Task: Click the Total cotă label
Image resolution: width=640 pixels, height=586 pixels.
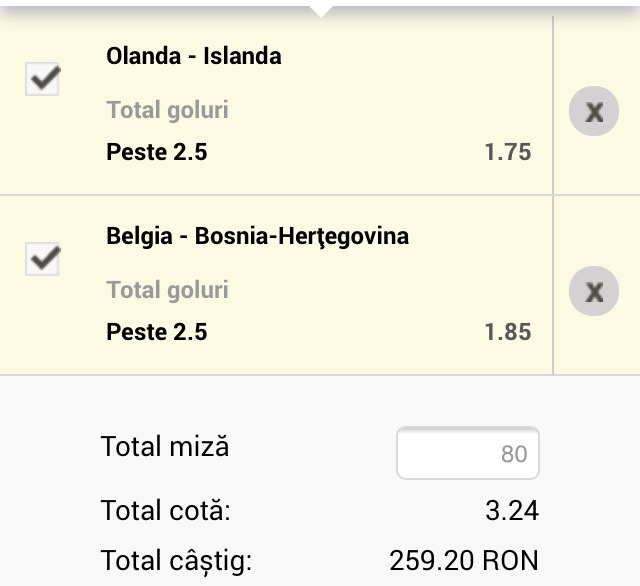Action: click(165, 511)
